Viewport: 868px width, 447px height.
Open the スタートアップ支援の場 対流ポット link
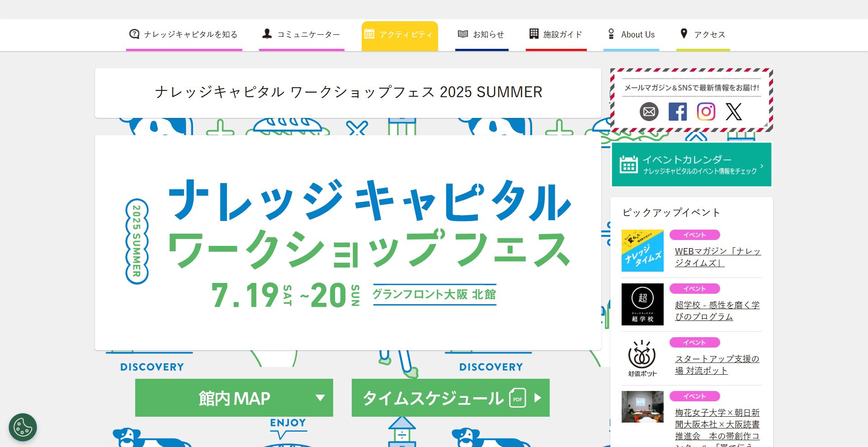pos(717,364)
